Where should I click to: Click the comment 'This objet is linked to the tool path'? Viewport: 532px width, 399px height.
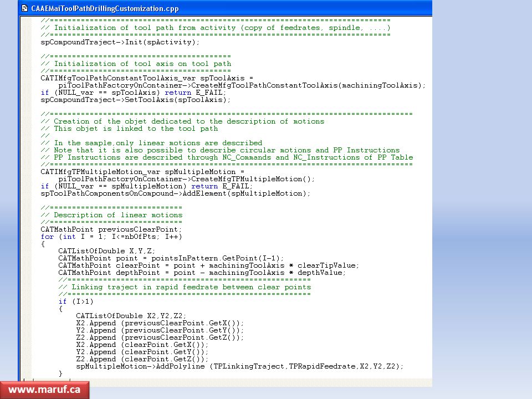click(129, 129)
